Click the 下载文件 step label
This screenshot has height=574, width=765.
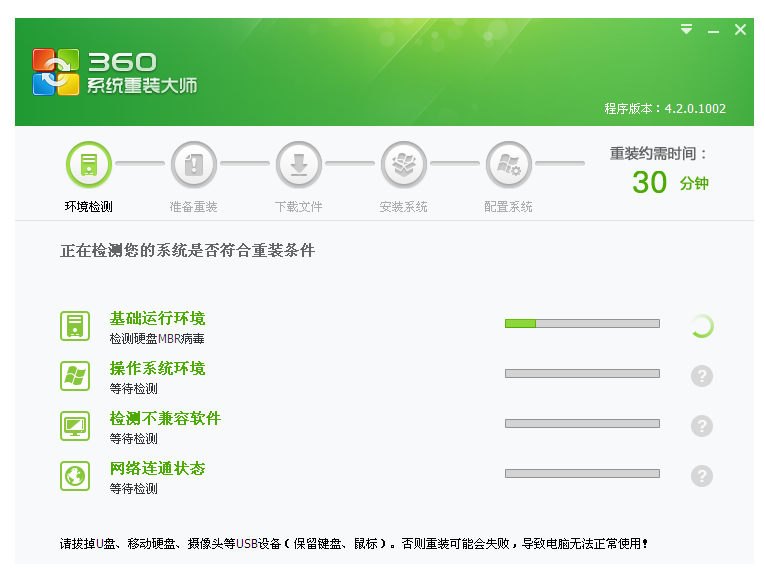[x=299, y=207]
